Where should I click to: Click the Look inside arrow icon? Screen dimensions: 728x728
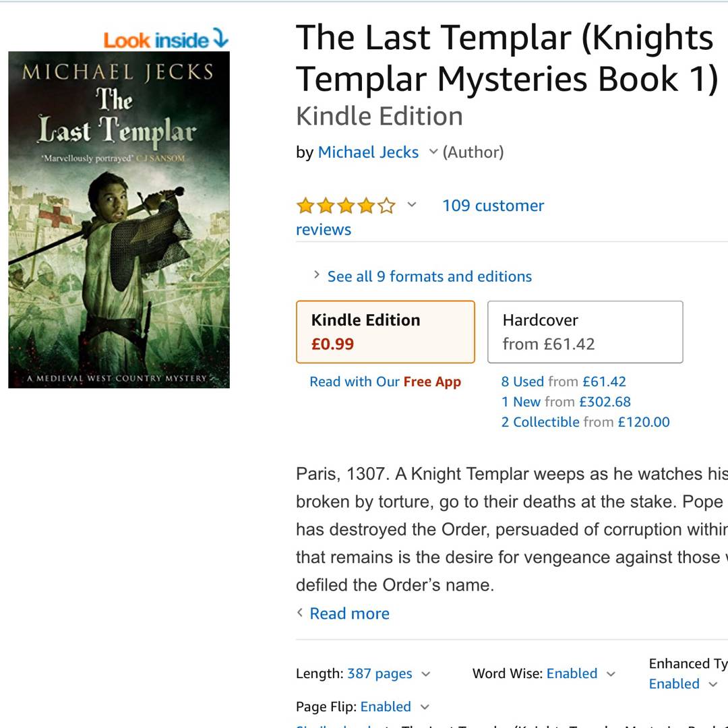(x=220, y=38)
